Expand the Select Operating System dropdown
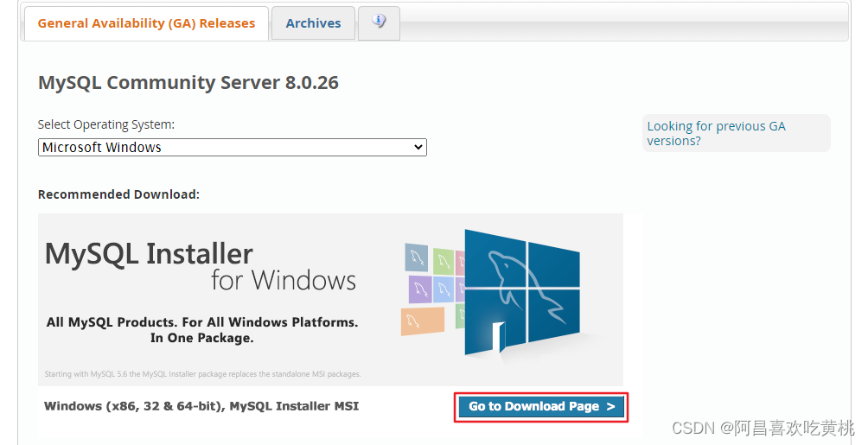868x445 pixels. (233, 147)
